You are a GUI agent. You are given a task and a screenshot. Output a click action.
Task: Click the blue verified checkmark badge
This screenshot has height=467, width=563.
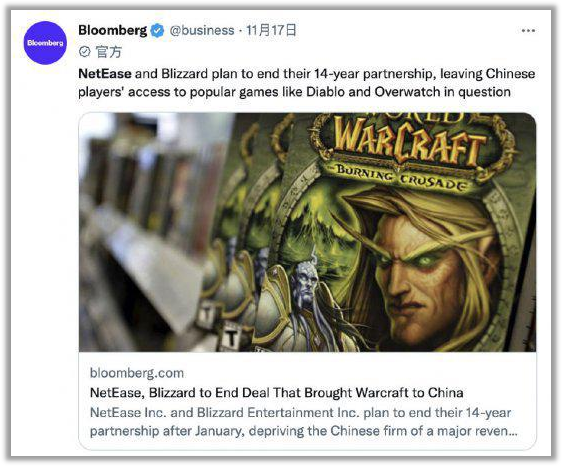157,31
